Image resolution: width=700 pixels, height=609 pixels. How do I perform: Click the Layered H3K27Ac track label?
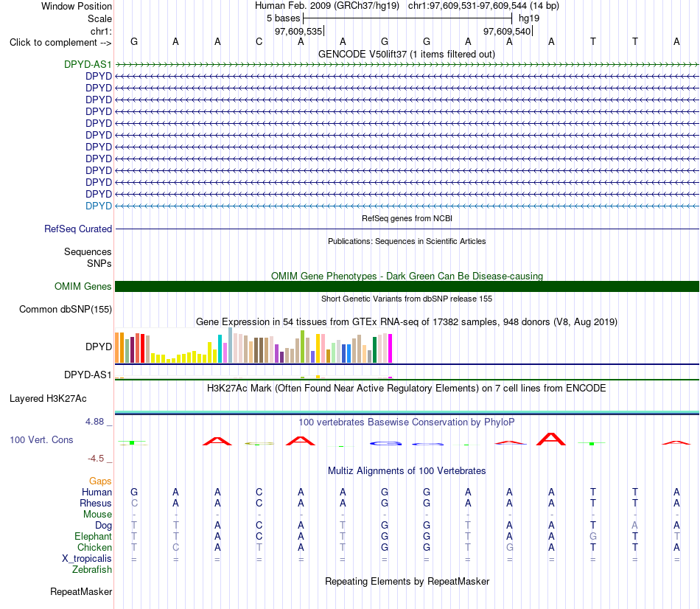pos(48,399)
